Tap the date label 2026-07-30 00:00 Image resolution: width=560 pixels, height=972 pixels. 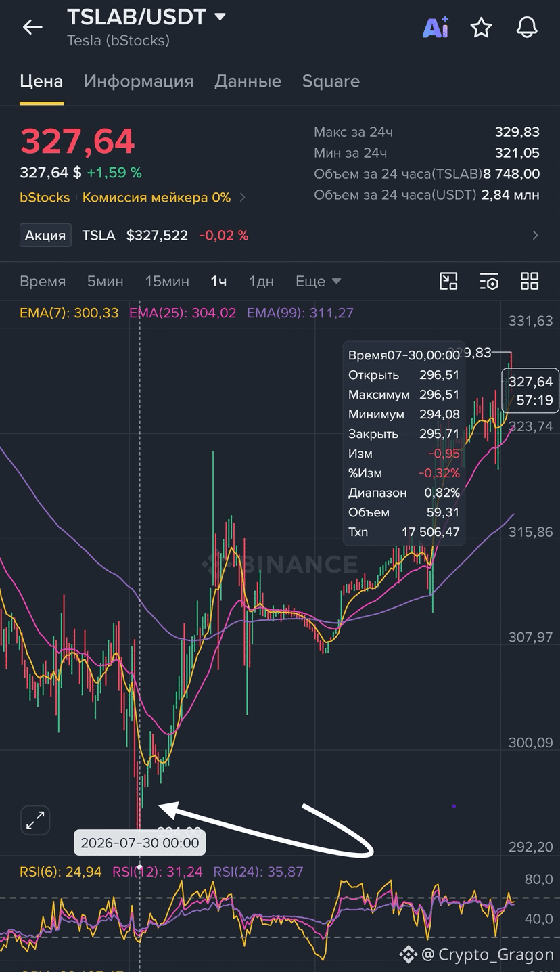[139, 843]
